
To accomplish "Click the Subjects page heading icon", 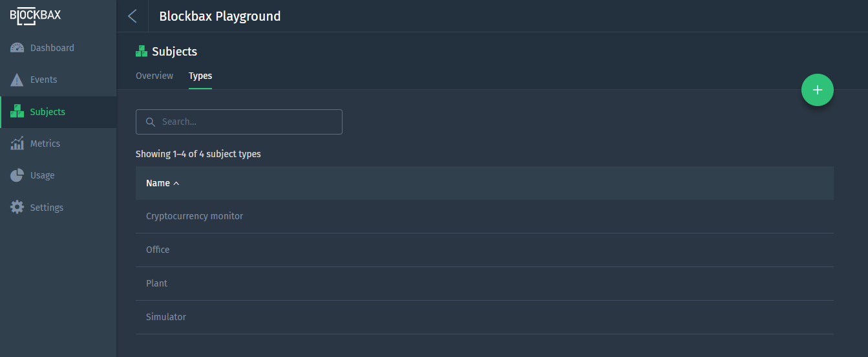I will (142, 51).
